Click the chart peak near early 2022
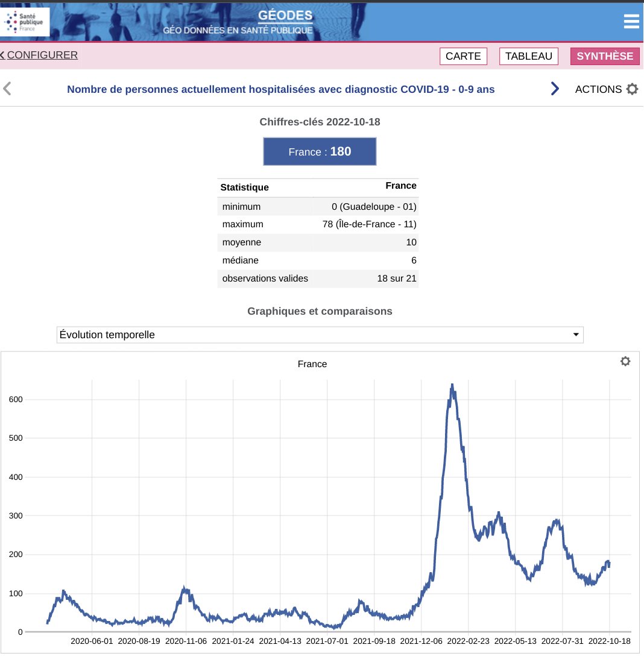Image resolution: width=644 pixels, height=671 pixels. (x=452, y=385)
